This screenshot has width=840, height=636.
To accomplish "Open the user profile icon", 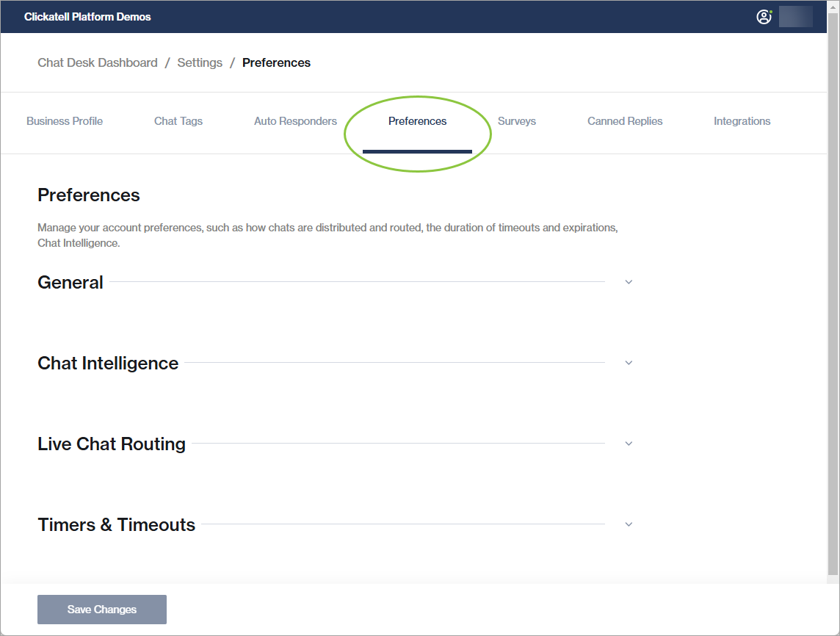I will 764,17.
